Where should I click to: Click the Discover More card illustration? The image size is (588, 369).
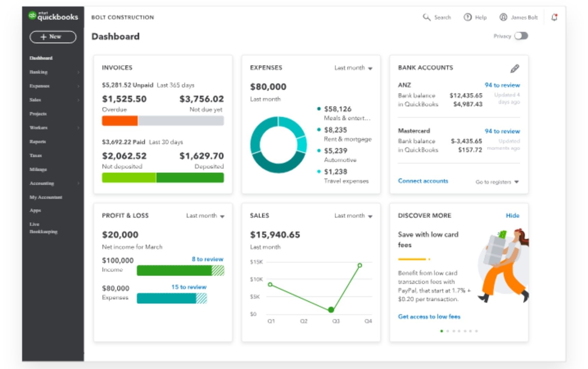tap(503, 266)
